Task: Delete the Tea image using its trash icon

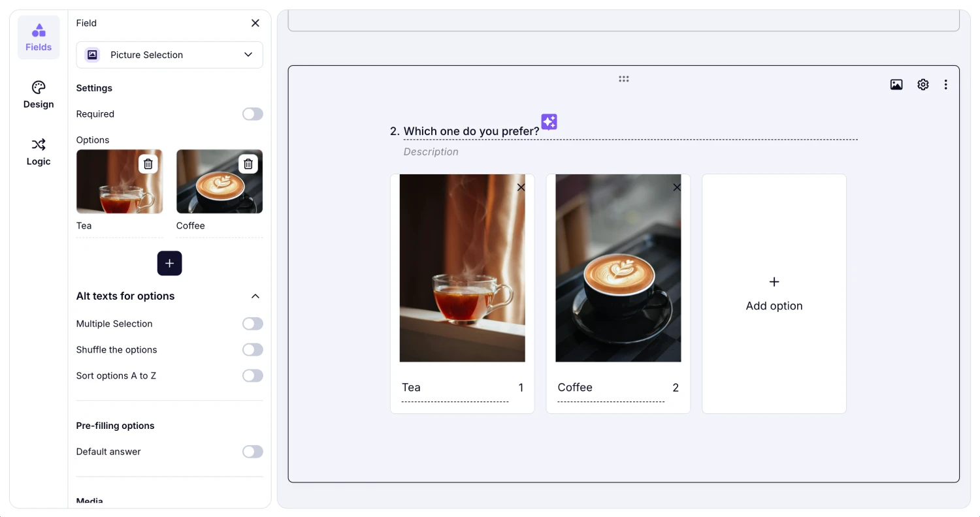Action: pyautogui.click(x=148, y=164)
